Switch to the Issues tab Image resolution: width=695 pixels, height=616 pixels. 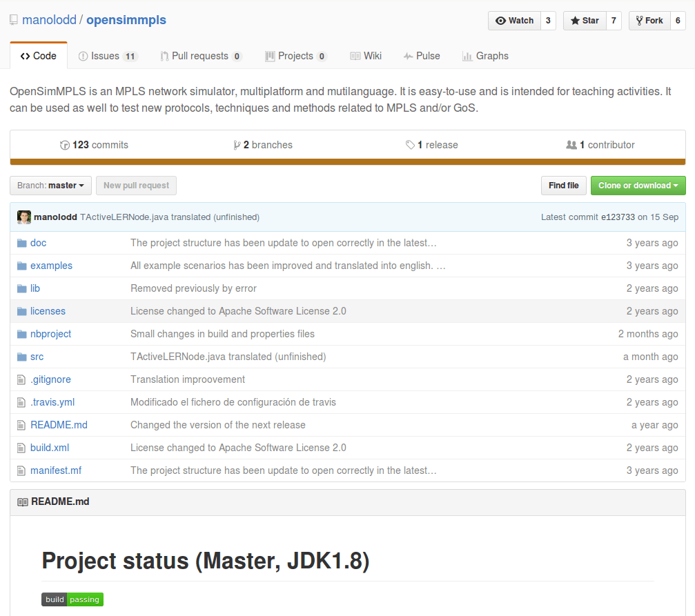[107, 56]
